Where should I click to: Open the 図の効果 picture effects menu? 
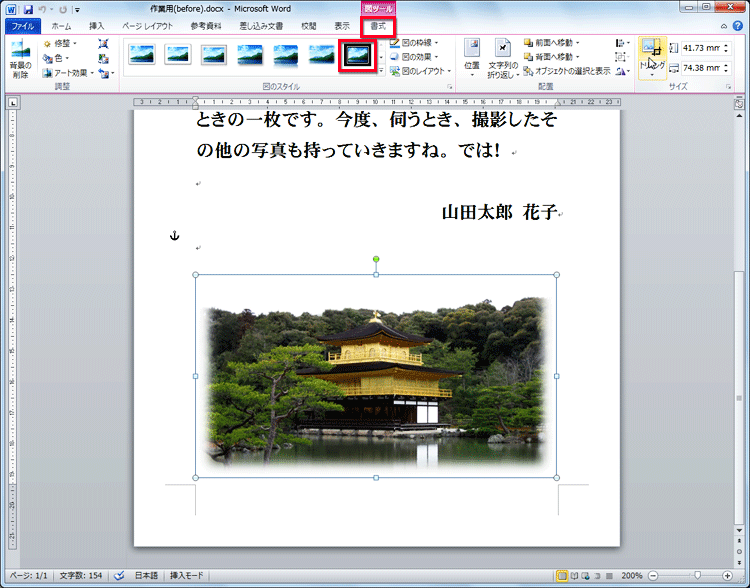tap(414, 57)
